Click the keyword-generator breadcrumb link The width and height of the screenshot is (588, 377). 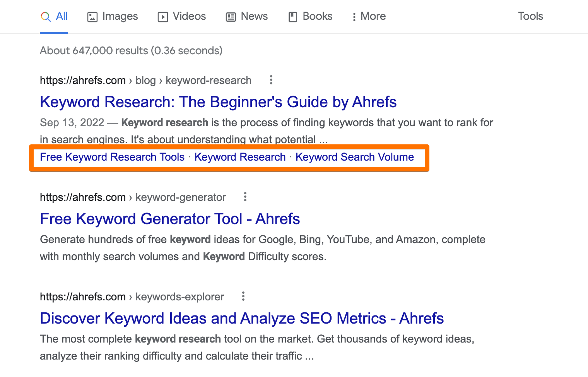pos(180,197)
